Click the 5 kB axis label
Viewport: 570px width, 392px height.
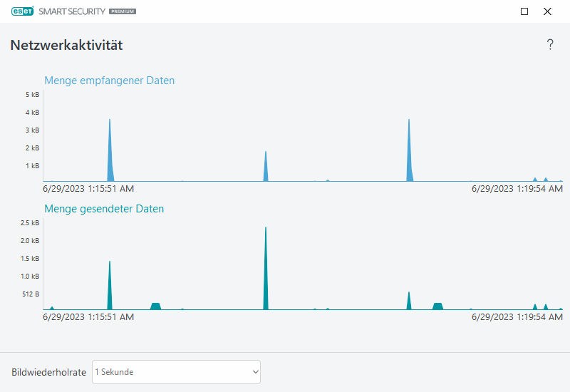32,95
